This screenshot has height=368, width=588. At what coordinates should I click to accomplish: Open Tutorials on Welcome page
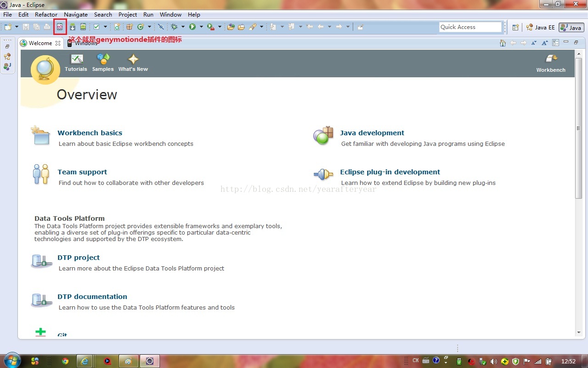pyautogui.click(x=76, y=63)
